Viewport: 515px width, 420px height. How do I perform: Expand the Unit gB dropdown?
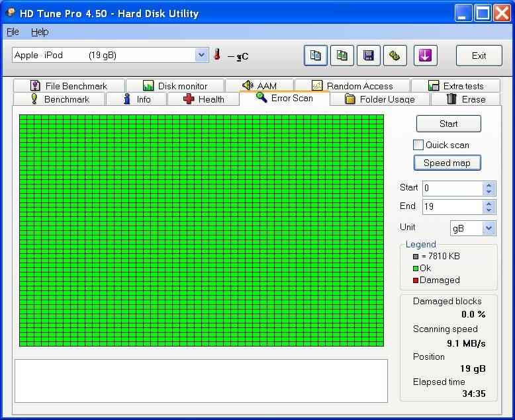pos(489,228)
